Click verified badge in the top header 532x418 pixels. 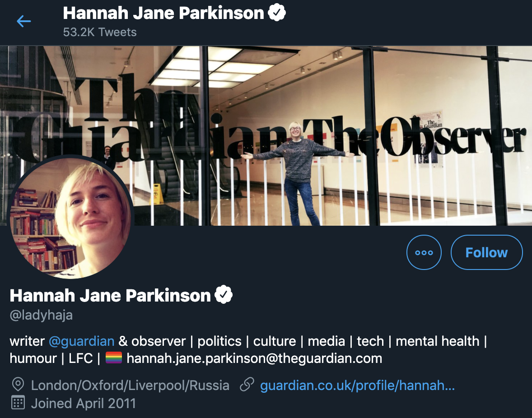point(276,13)
